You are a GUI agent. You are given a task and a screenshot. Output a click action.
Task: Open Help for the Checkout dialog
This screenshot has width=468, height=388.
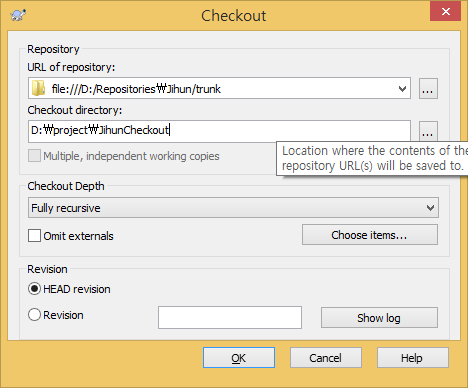point(412,358)
